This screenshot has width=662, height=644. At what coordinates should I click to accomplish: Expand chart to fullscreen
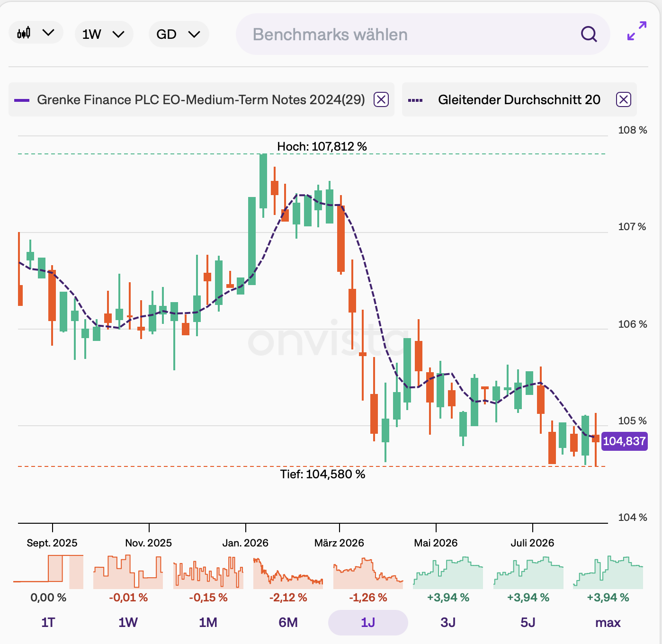(x=636, y=31)
